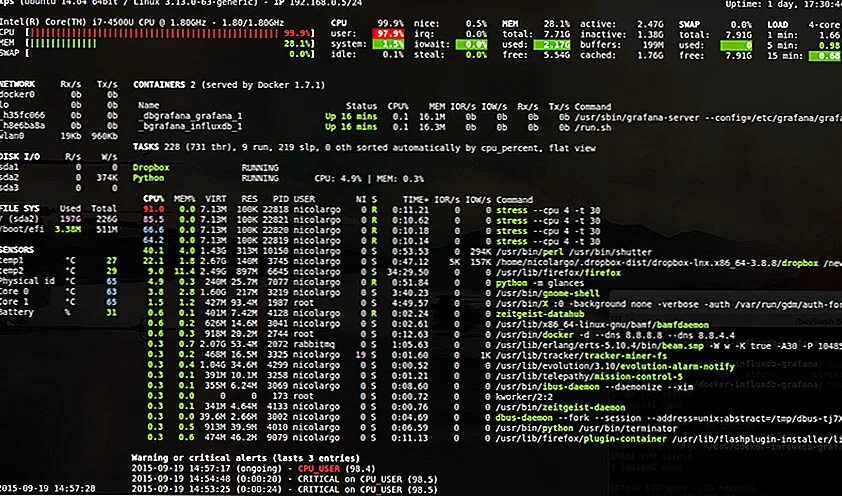Screen dimensions: 842x496
Task: Click the VIRT column header in process list
Action: point(216,199)
